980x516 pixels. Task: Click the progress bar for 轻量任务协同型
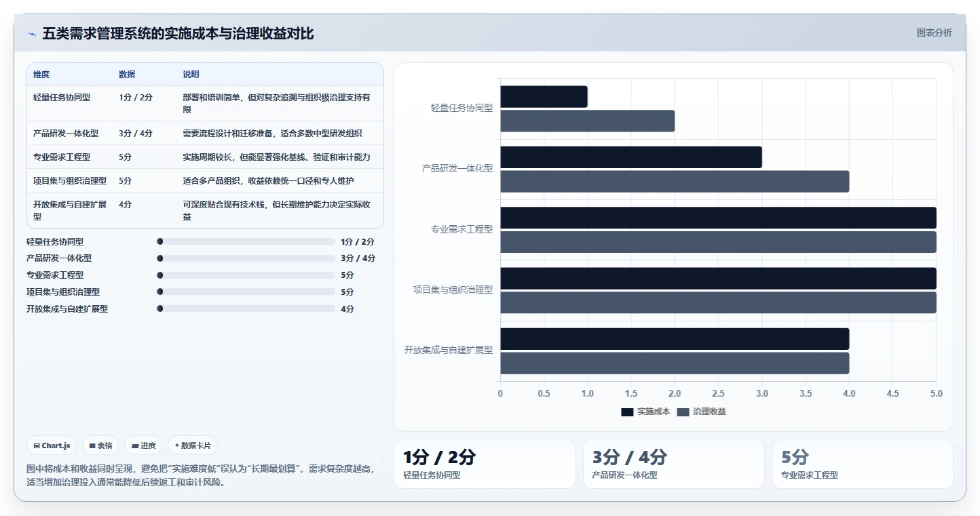tap(246, 241)
